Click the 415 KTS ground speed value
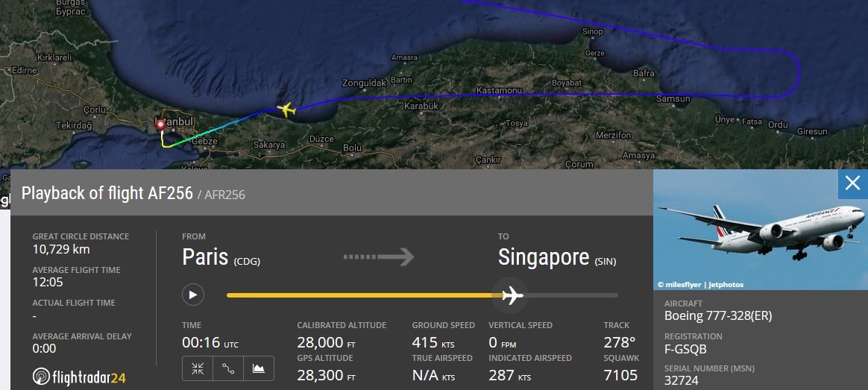Screen dimensions: 868x390 (433, 342)
